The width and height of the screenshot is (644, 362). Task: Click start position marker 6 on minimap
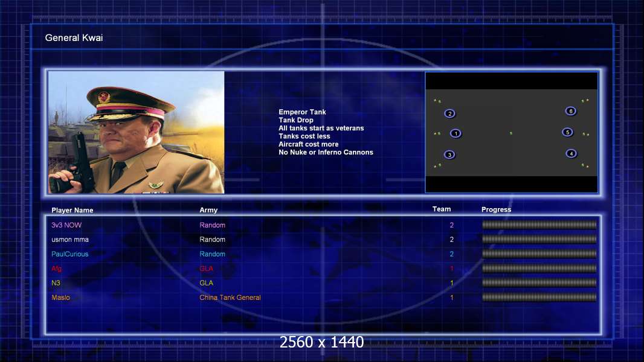pos(570,111)
